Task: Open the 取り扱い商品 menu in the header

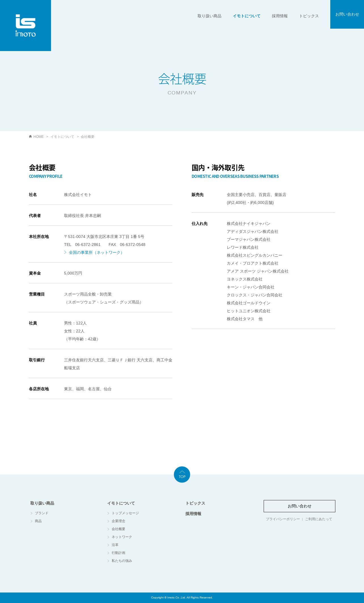Action: [209, 16]
